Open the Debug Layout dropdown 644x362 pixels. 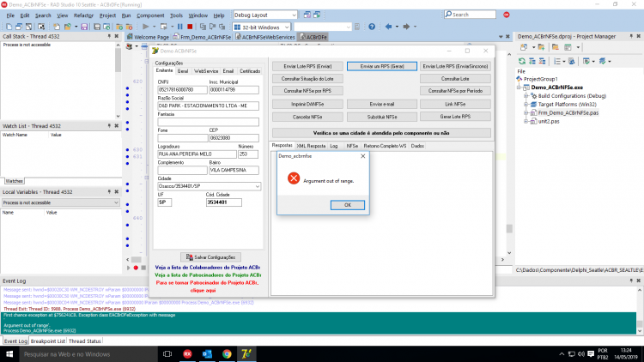click(265, 15)
